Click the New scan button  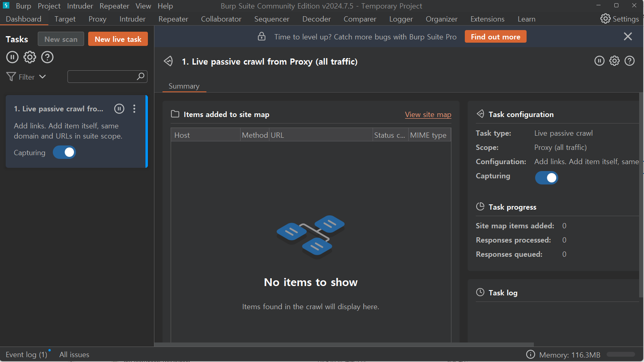coord(61,39)
